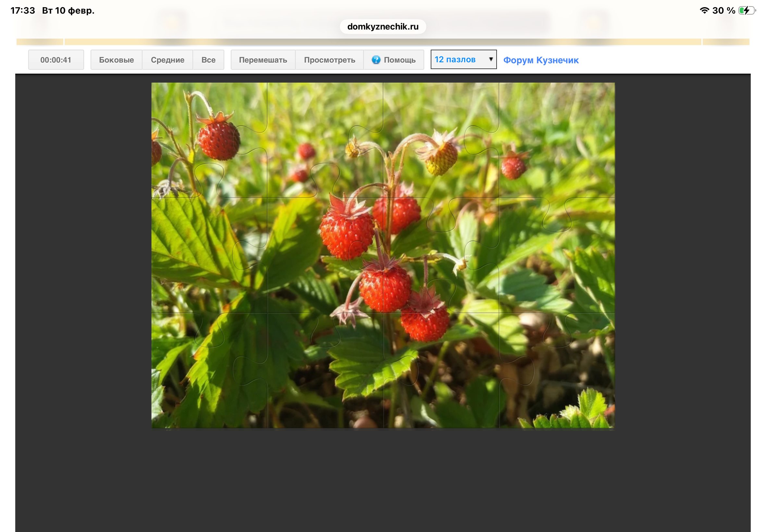Tap the domkyznechik.ru address pill
766x532 pixels.
(x=382, y=27)
